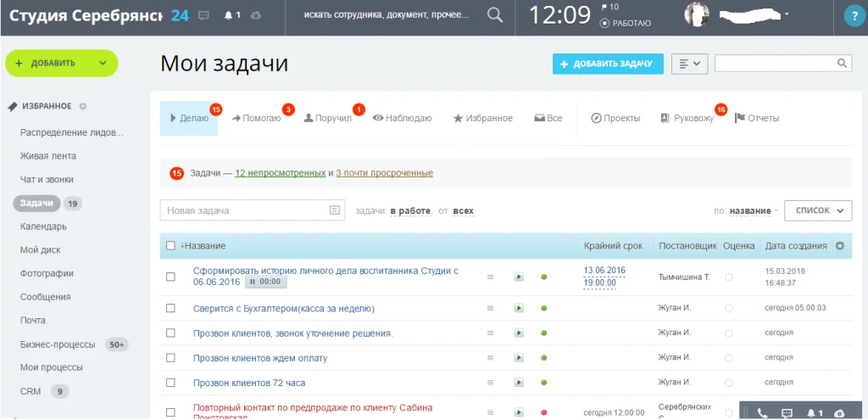Image resolution: width=868 pixels, height=420 pixels.
Task: Open menu icon for 'Прозвон клиентов 72 часа'
Action: [490, 383]
